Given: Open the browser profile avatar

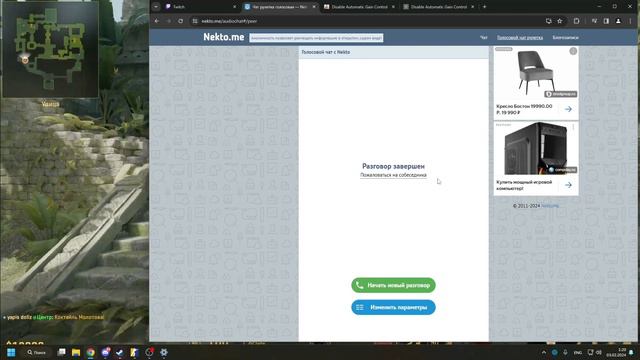Looking at the screenshot, I should (x=618, y=21).
